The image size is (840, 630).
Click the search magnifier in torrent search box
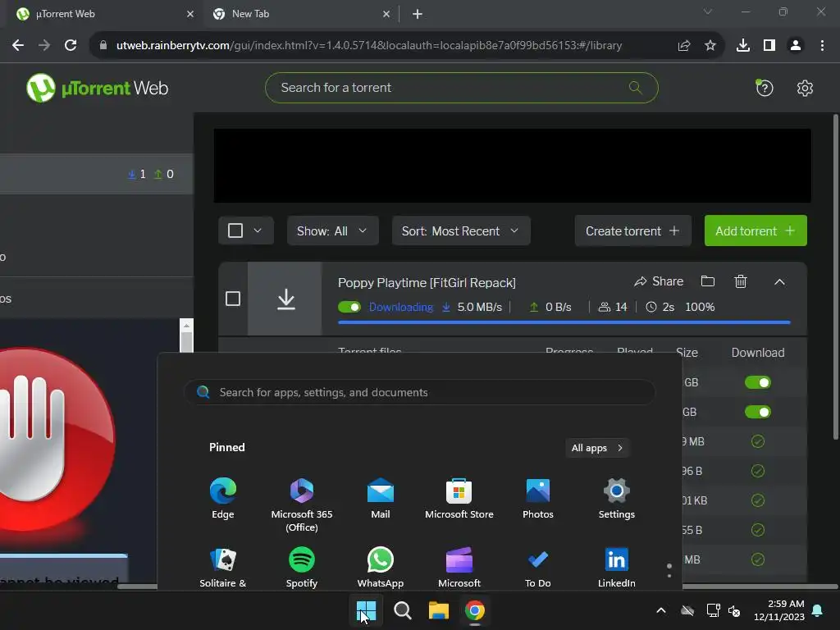coord(636,87)
